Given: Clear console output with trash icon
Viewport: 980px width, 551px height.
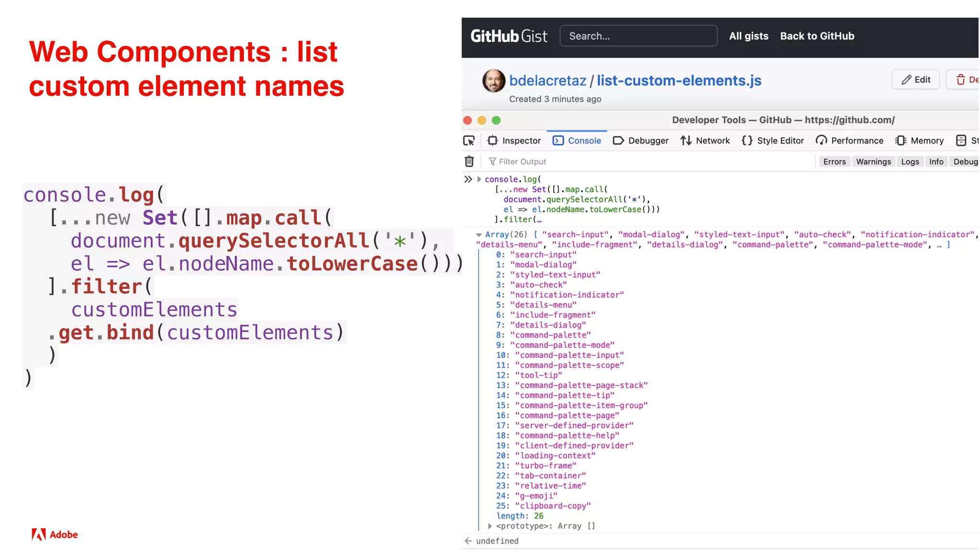Looking at the screenshot, I should tap(469, 162).
